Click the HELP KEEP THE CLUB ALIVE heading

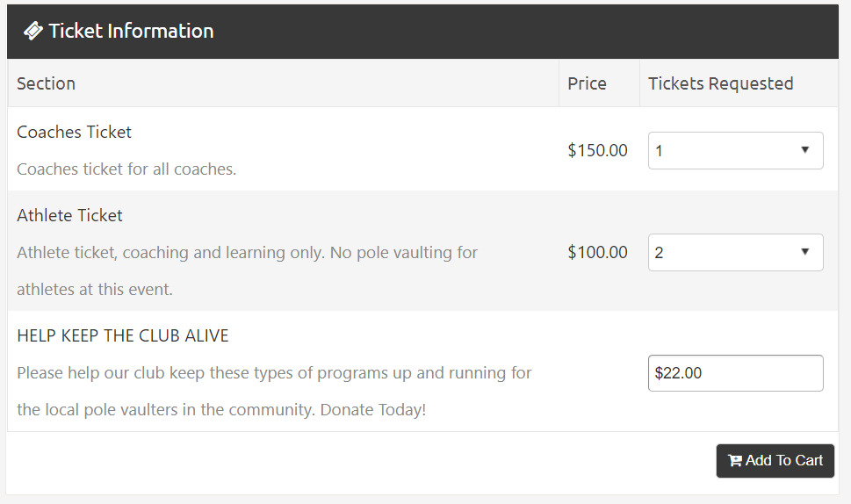tap(123, 335)
